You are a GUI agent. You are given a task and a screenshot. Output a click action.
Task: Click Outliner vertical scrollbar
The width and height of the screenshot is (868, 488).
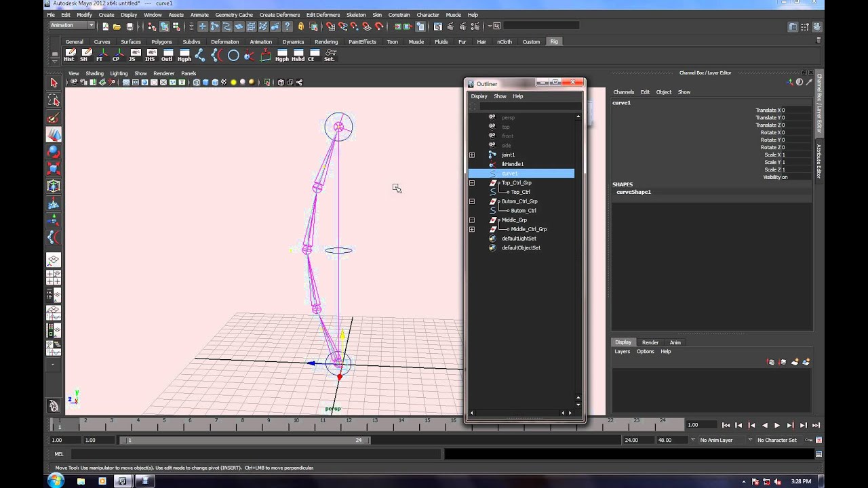(578, 258)
